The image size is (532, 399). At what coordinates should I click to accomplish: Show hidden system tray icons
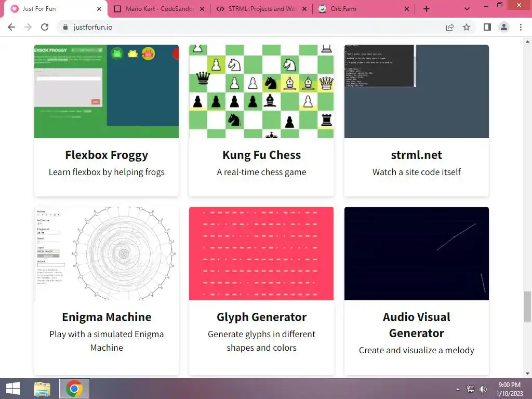pyautogui.click(x=458, y=389)
